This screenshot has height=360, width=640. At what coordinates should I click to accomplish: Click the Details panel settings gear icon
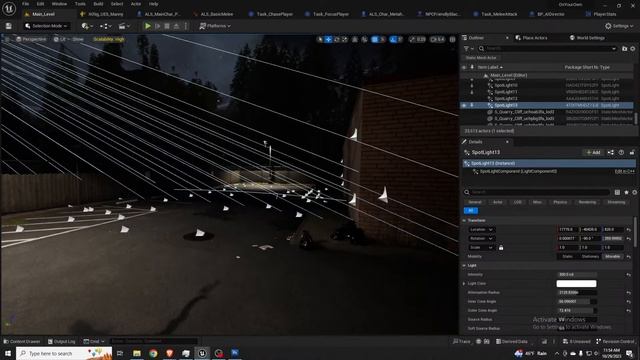[x=634, y=192]
